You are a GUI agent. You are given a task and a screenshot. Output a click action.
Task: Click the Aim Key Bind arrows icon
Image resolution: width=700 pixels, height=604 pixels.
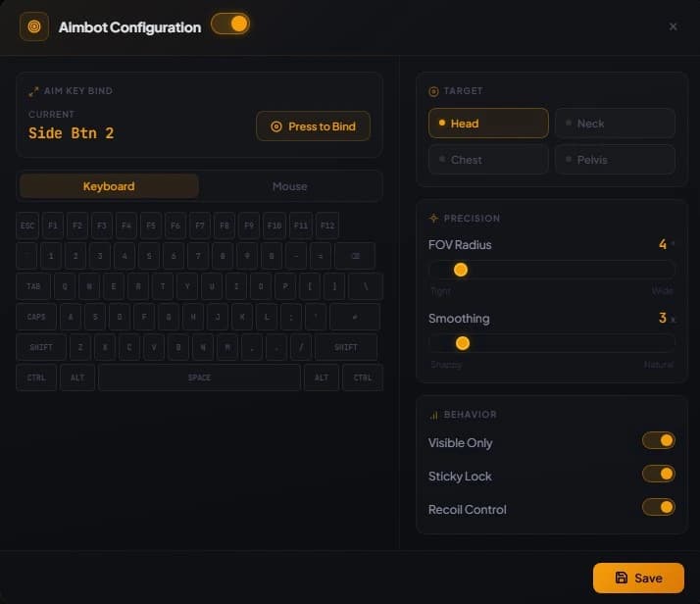tap(34, 91)
